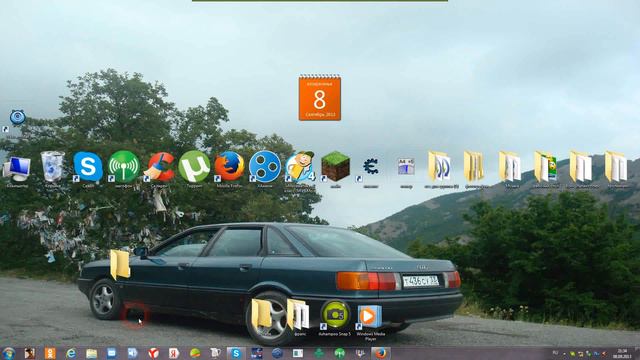Click the green antenna taskbar icon
This screenshot has height=360, width=640.
(339, 353)
